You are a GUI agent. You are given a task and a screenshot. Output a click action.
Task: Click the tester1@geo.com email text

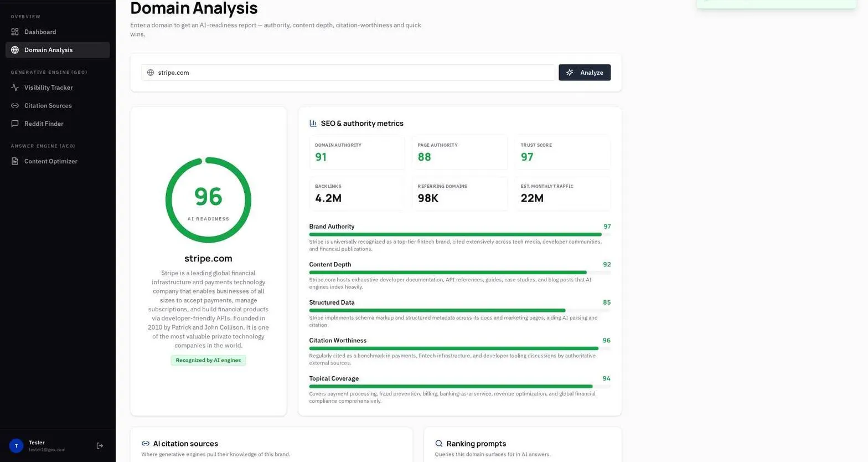(x=47, y=450)
